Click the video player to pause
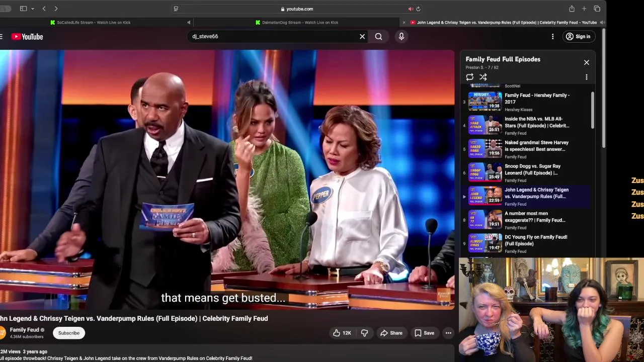The width and height of the screenshot is (644, 362). coord(226,178)
